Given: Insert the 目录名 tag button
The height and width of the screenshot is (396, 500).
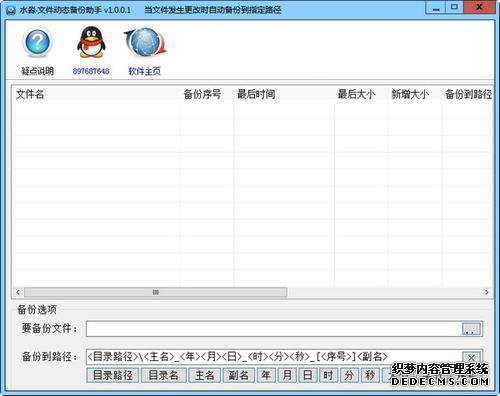Looking at the screenshot, I should click(163, 375).
